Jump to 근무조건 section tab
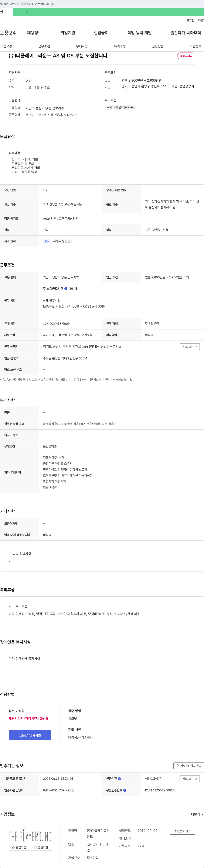The image size is (204, 868). click(x=44, y=46)
